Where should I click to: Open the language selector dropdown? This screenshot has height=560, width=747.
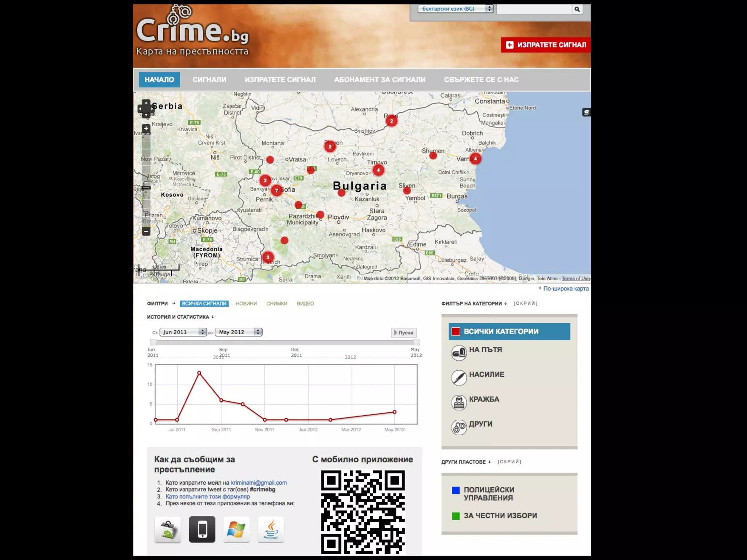(455, 9)
